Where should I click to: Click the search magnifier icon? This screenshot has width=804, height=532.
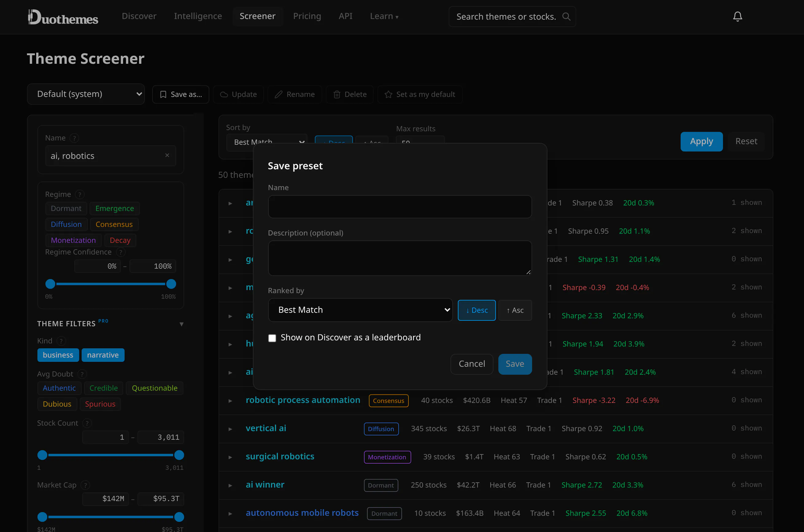(x=566, y=16)
